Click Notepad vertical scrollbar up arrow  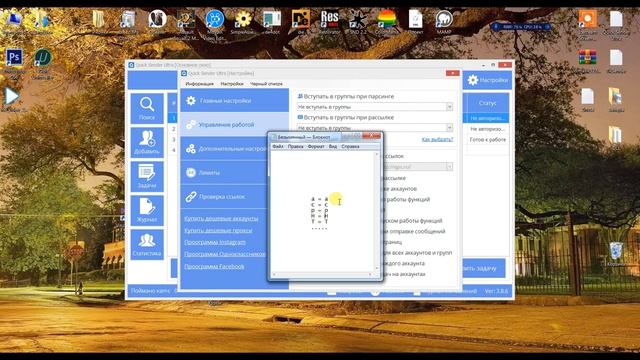pos(377,154)
